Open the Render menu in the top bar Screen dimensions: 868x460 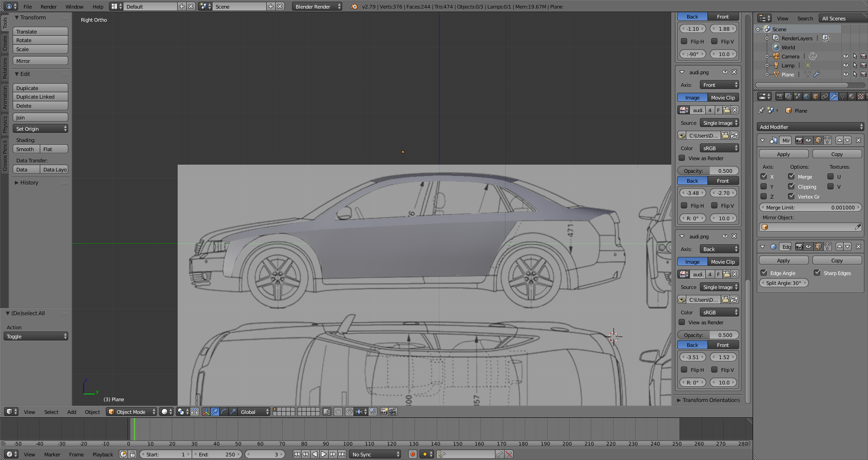[48, 7]
